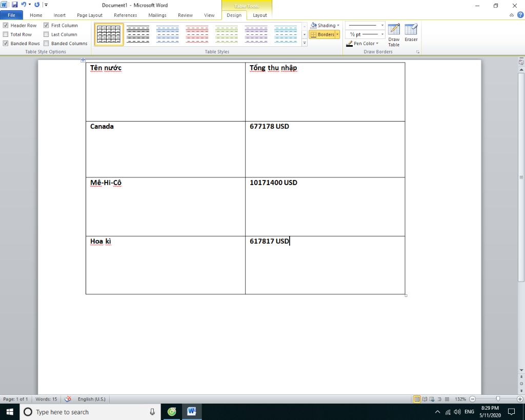
Task: Click the volume icon in the system tray
Action: point(457,412)
